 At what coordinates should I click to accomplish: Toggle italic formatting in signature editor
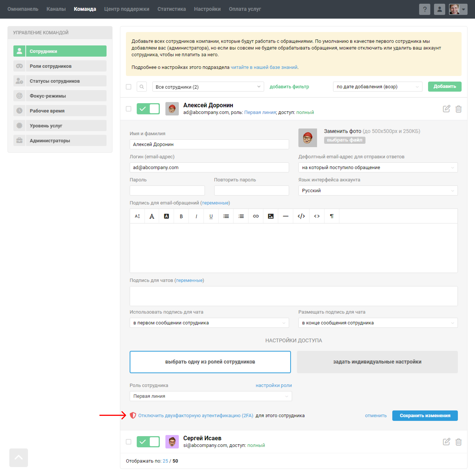(x=196, y=216)
